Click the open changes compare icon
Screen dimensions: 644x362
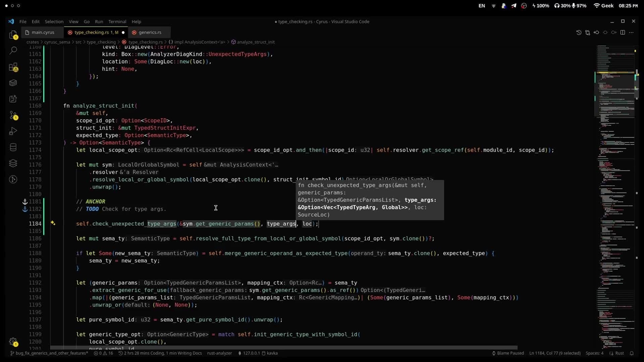pos(588,32)
